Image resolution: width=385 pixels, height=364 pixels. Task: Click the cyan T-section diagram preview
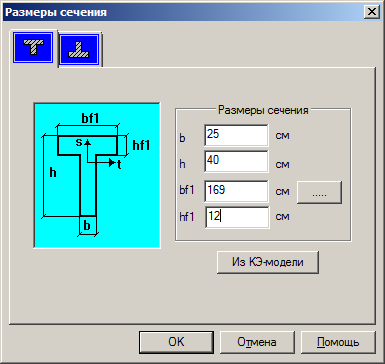tap(97, 175)
